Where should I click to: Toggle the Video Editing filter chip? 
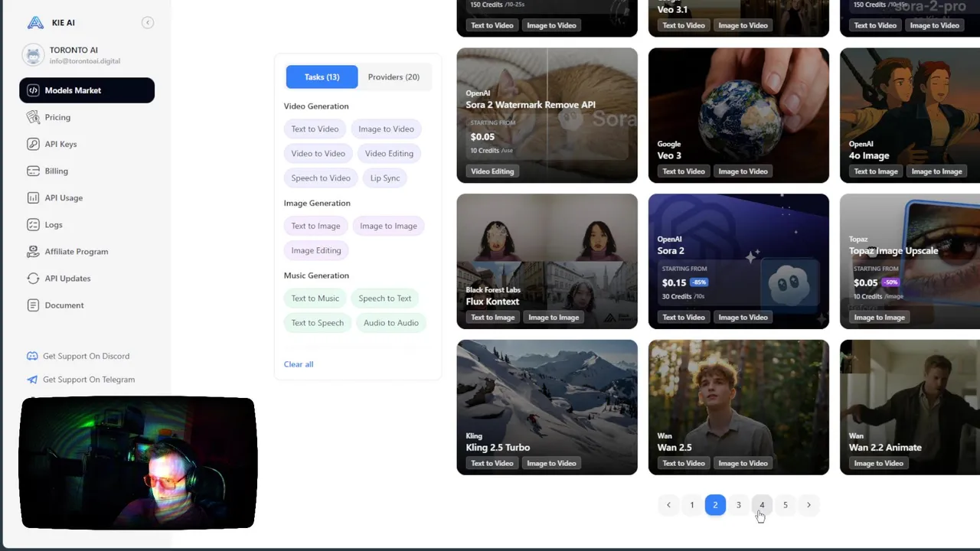(x=389, y=153)
